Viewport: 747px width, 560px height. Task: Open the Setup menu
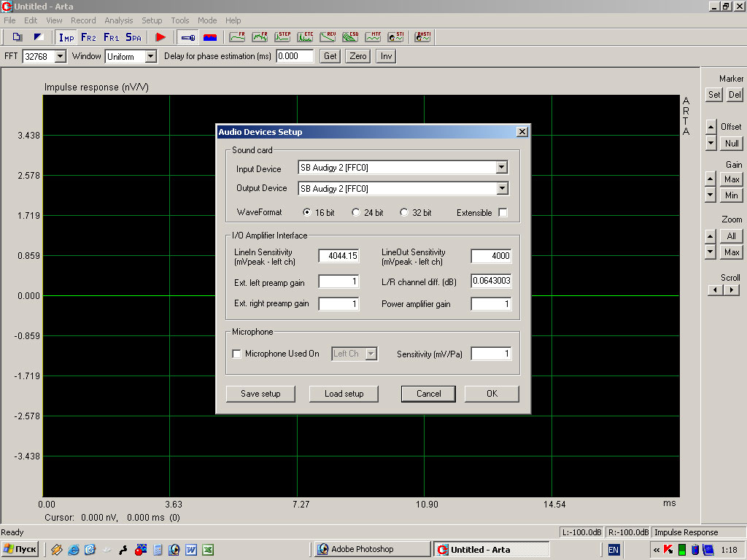(x=152, y=20)
